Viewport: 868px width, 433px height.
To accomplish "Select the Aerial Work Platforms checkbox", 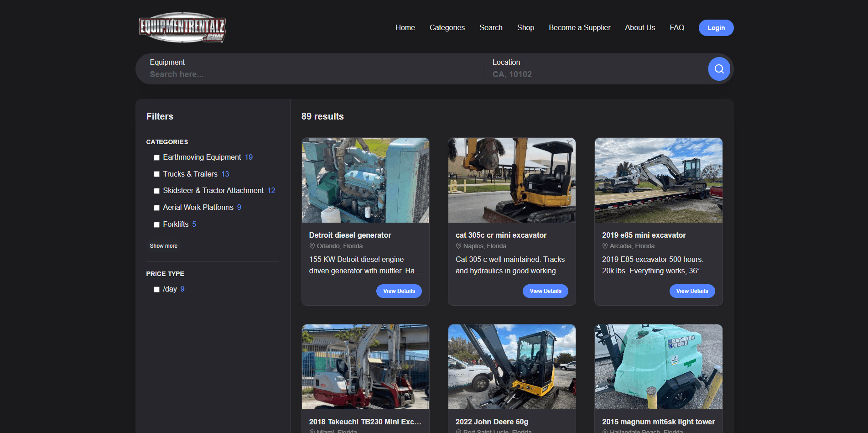I will [x=156, y=208].
